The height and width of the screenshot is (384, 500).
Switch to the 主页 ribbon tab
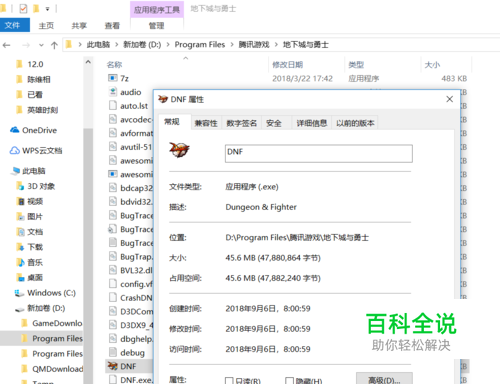[46, 26]
